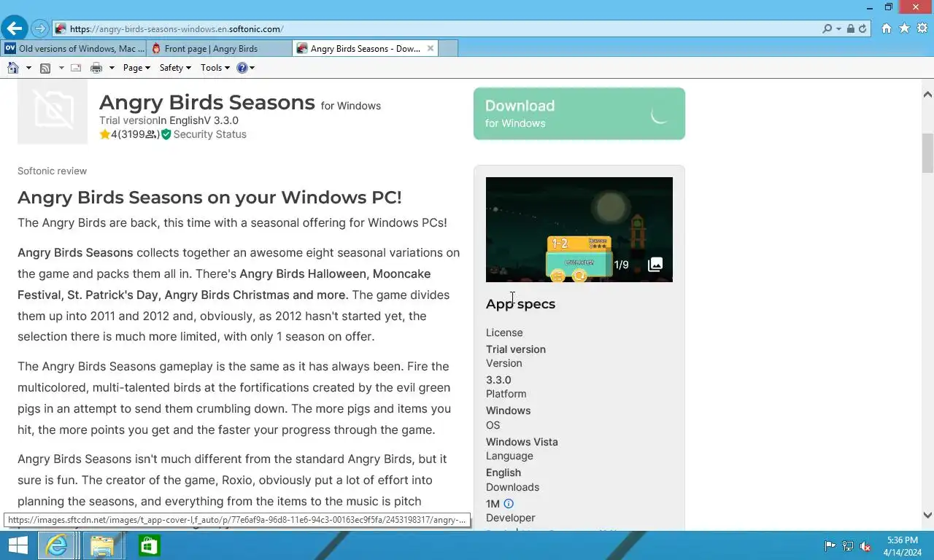Click the Print icon in command bar
Image resolution: width=934 pixels, height=560 pixels.
pos(96,68)
